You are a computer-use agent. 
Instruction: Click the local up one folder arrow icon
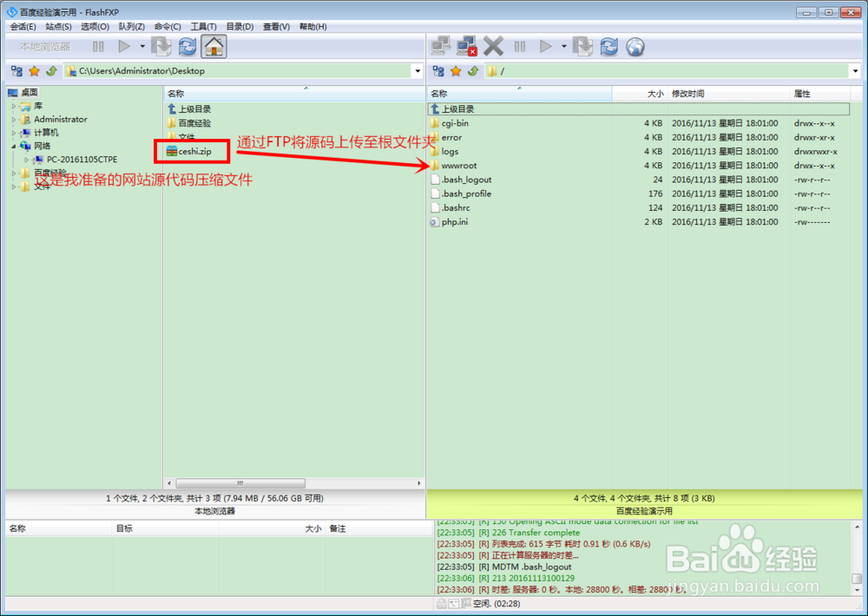[x=51, y=71]
